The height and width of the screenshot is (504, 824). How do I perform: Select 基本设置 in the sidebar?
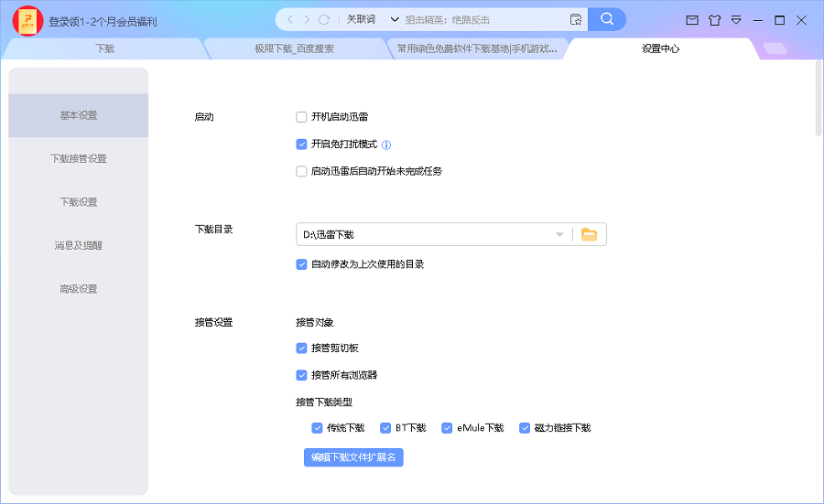click(x=79, y=115)
